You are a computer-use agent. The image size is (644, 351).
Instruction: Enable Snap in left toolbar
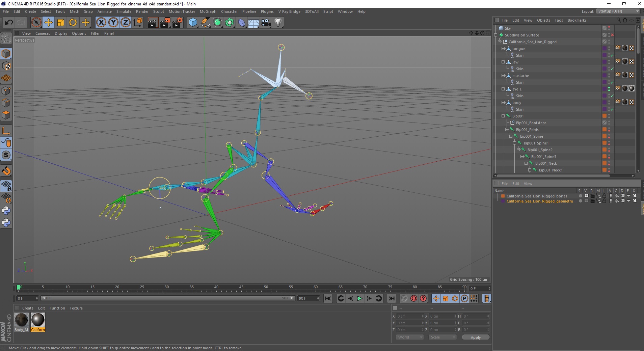pos(6,171)
